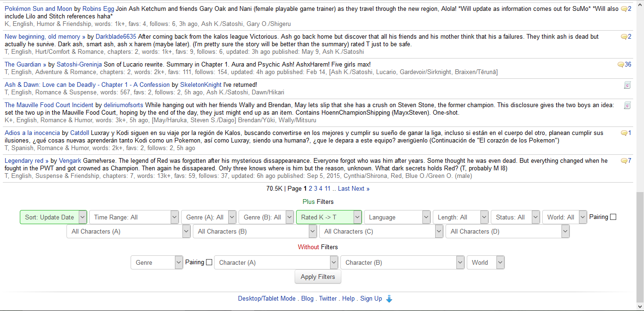Open reviews bubble for New beginning, old memory
This screenshot has height=311, width=644.
[x=626, y=37]
